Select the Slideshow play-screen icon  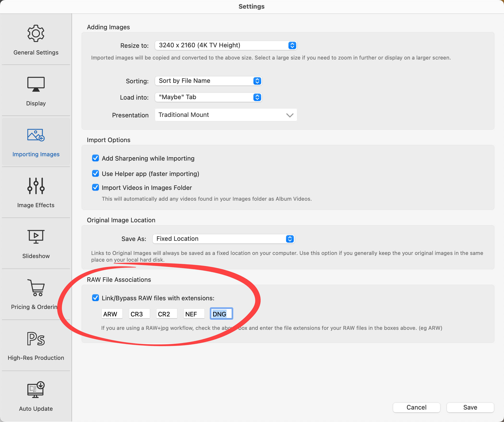(36, 237)
